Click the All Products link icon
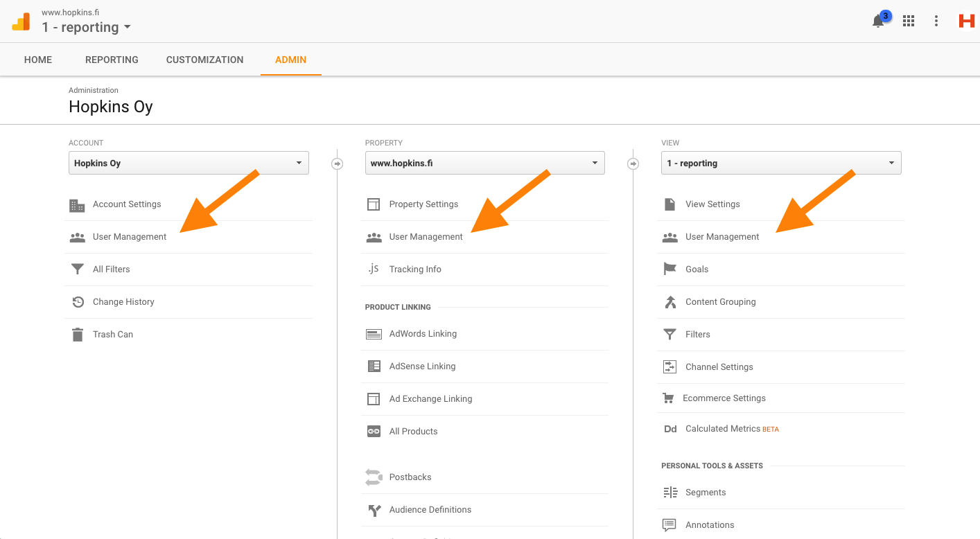The height and width of the screenshot is (539, 980). [374, 432]
